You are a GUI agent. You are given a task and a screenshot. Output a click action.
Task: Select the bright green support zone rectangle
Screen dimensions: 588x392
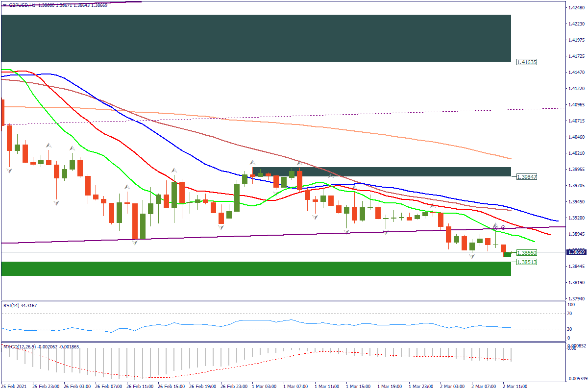[x=256, y=269]
